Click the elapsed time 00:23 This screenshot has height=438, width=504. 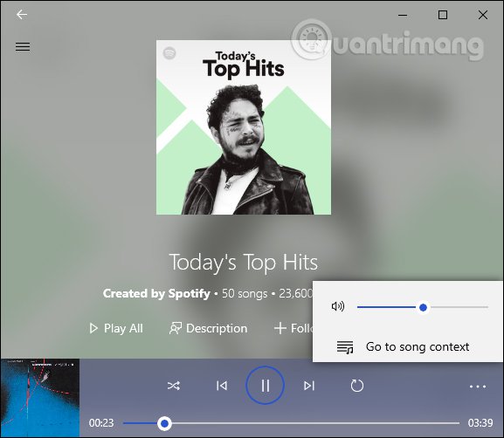click(x=101, y=423)
